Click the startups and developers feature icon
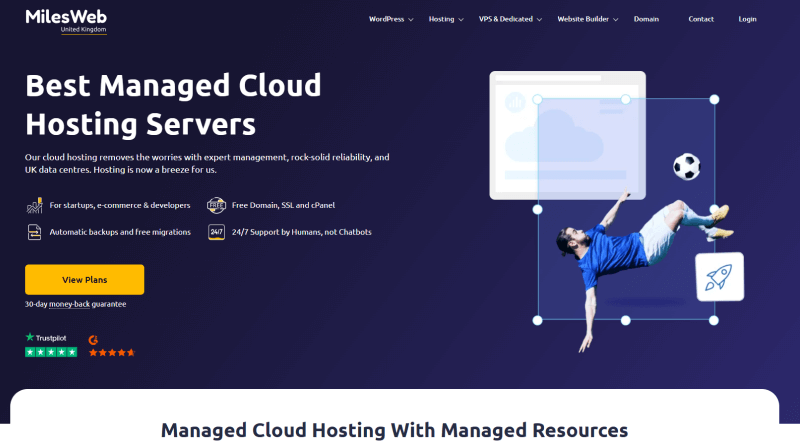 35,205
